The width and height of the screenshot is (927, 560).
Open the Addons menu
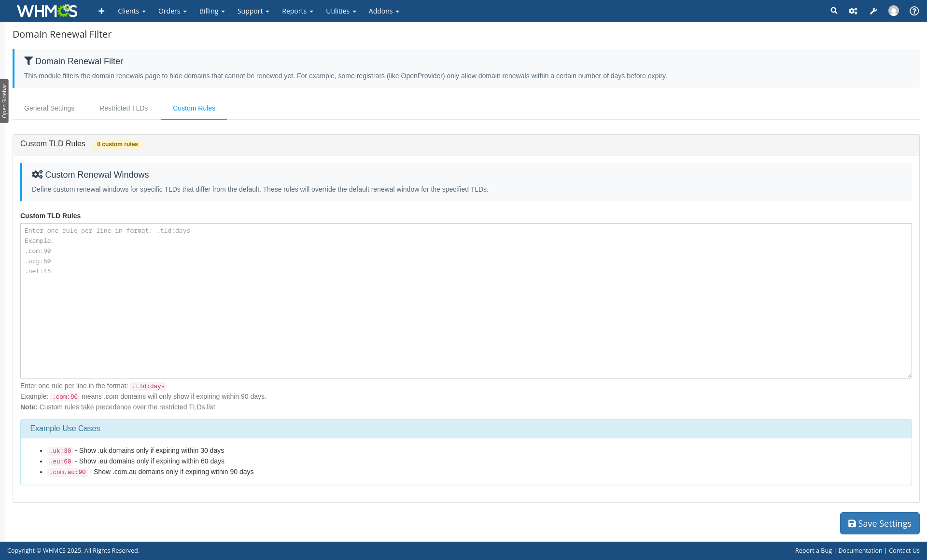[x=384, y=11]
